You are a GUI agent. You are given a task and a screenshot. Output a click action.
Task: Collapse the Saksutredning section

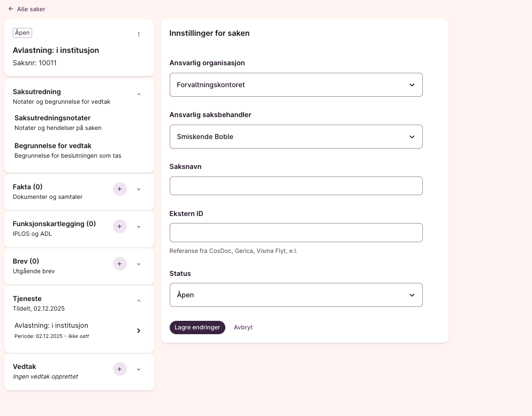139,95
